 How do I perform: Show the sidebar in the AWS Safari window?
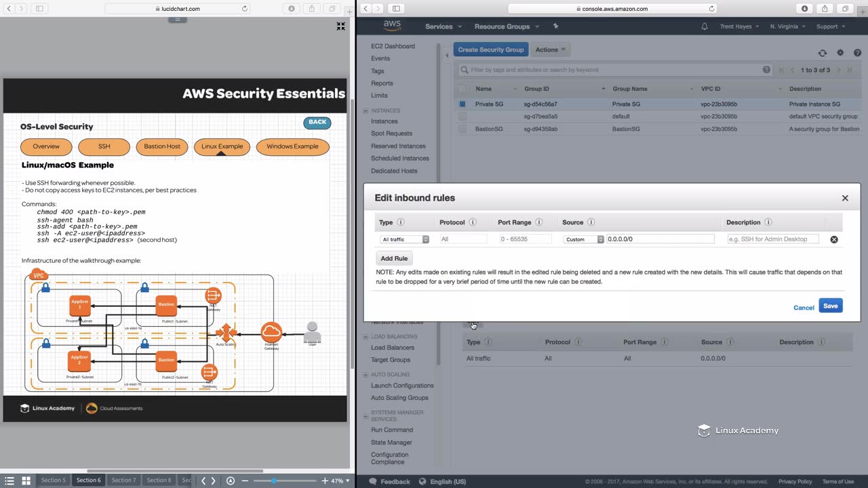point(396,9)
